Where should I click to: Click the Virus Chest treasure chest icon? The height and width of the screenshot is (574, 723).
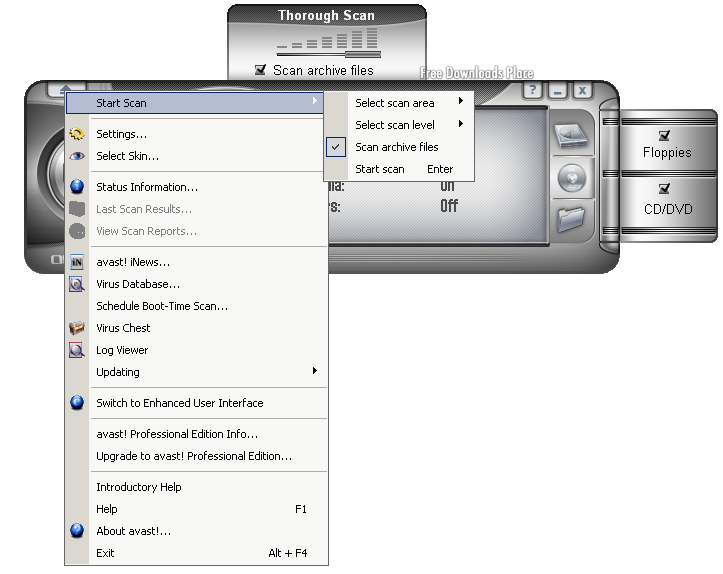click(77, 328)
